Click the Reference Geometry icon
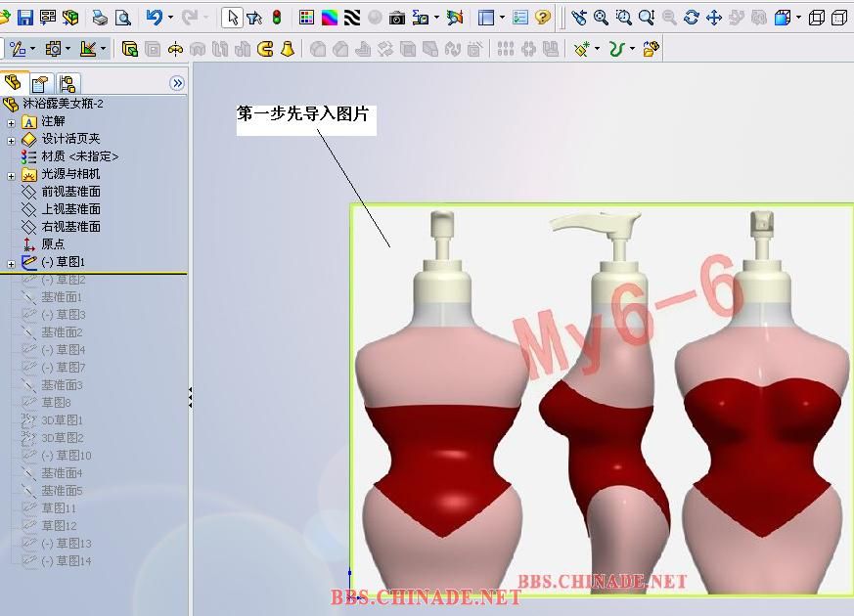This screenshot has width=854, height=616. [x=582, y=50]
